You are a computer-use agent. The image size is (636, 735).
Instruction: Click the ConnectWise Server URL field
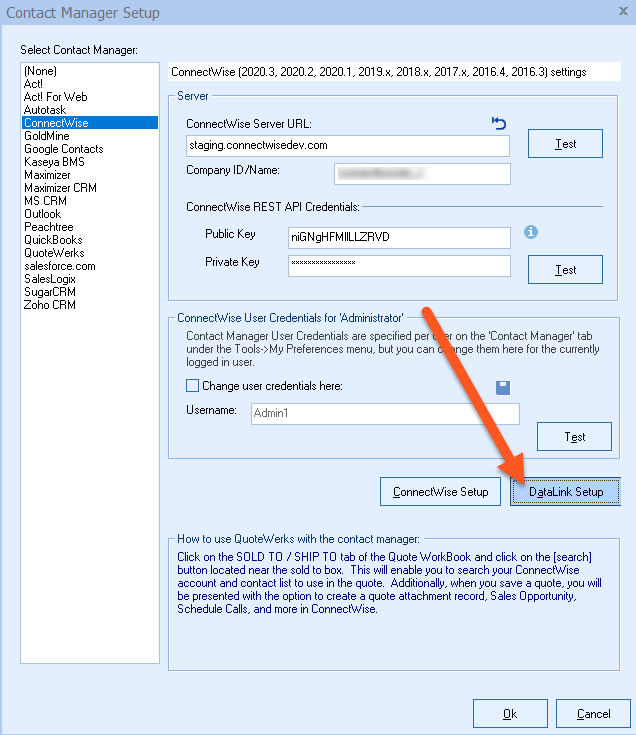pos(348,146)
